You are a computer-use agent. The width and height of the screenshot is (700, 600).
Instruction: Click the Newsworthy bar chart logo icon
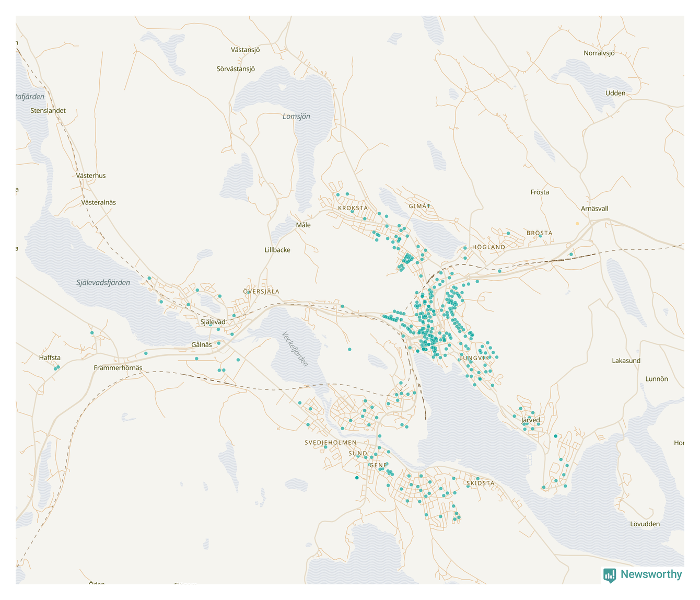coord(609,575)
